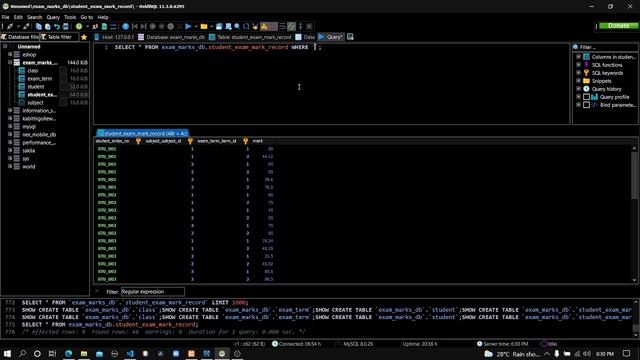Expand the sakila database node

pos(10,151)
